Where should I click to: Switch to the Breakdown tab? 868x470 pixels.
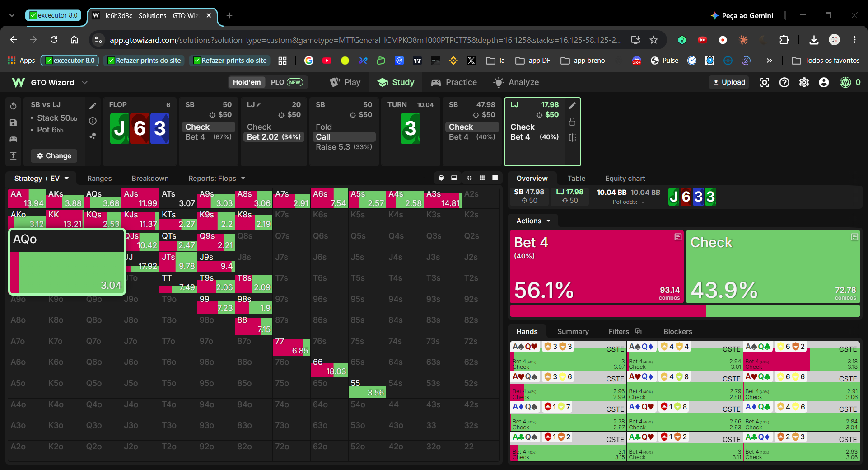150,179
